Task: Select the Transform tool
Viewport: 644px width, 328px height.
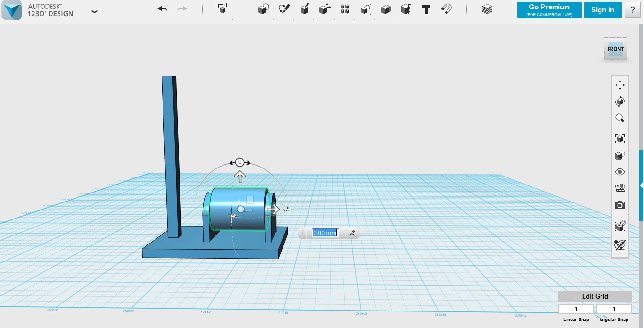Action: [x=223, y=9]
